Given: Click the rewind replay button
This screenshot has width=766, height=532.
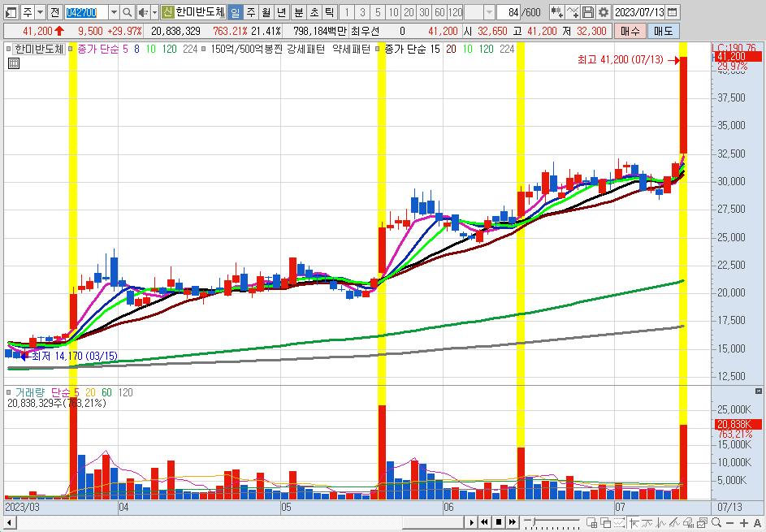Looking at the screenshot, I should pos(484,522).
